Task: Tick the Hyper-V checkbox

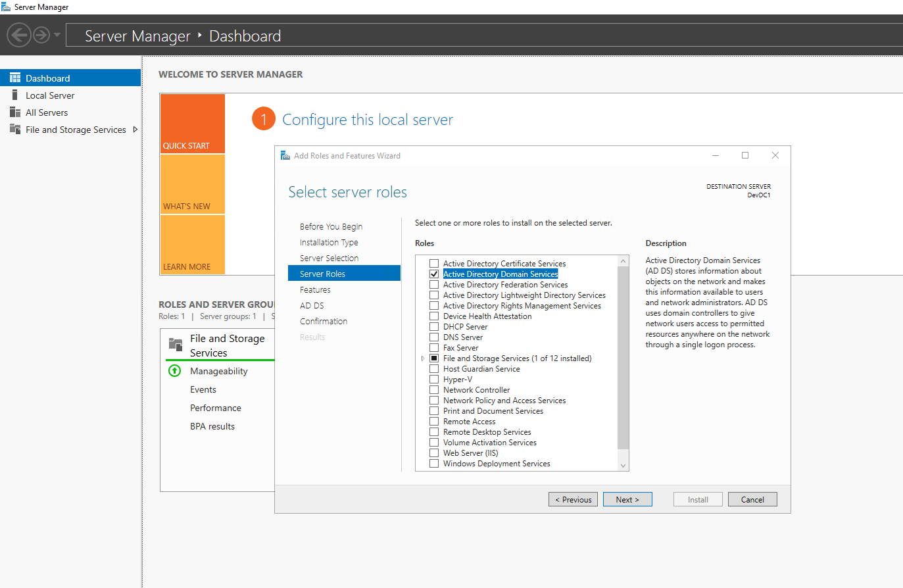Action: point(434,380)
